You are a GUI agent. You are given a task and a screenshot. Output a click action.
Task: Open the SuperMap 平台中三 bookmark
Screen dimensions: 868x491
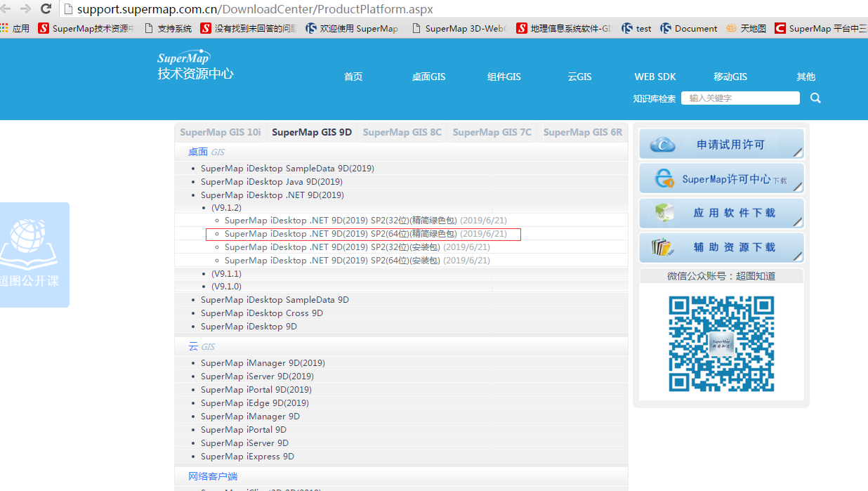[x=821, y=29]
